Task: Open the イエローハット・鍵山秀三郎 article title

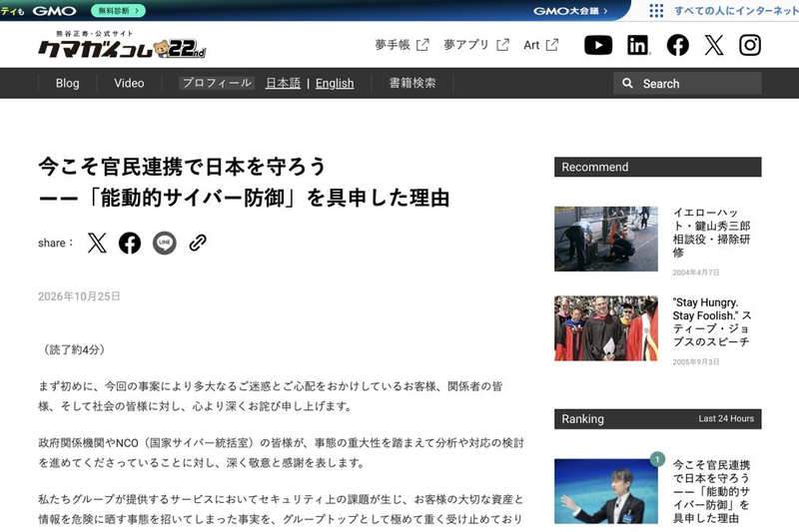Action: 711,233
